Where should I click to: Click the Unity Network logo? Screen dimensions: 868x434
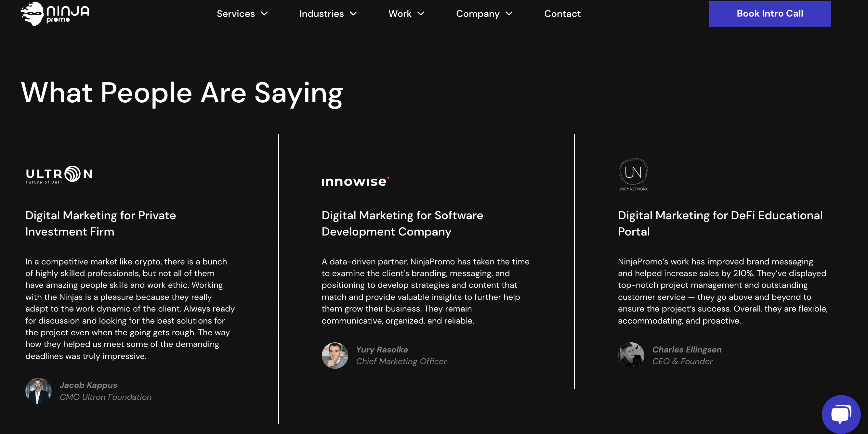(x=633, y=174)
